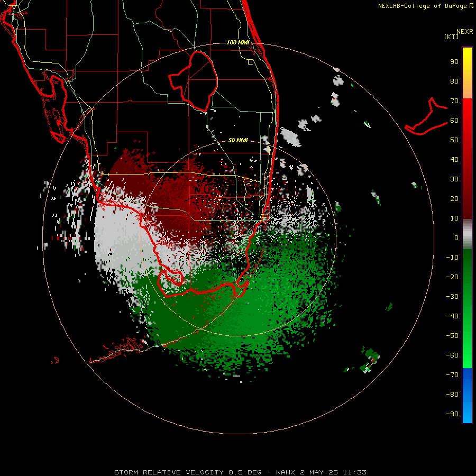
Task: Click the bright green -60 segment of color bar
Action: tap(467, 361)
